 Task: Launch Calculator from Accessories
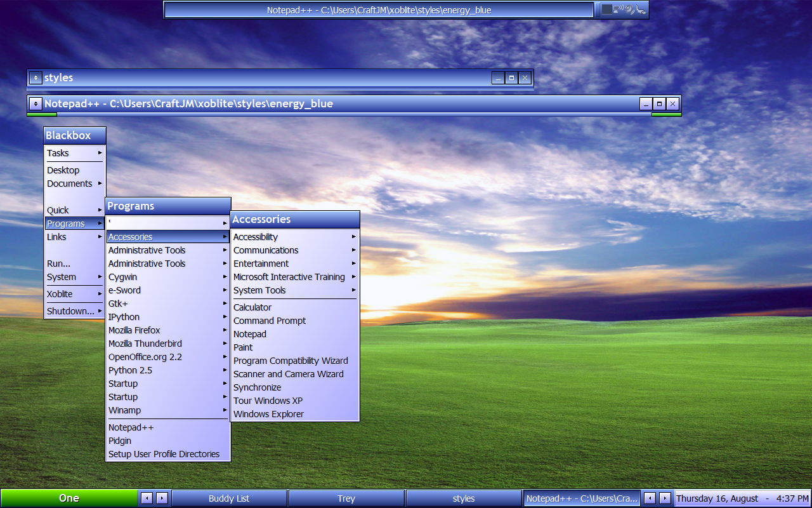[295, 307]
